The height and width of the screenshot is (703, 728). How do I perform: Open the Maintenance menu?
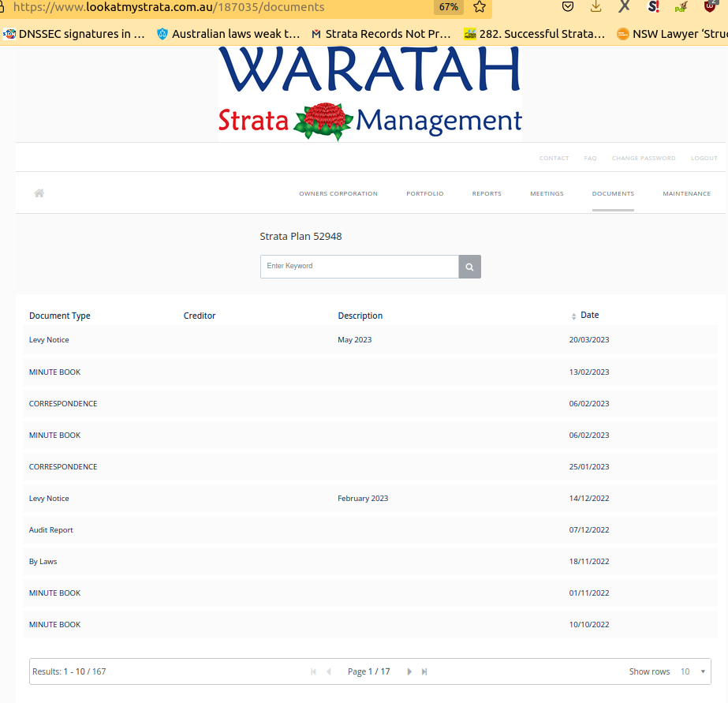(687, 193)
